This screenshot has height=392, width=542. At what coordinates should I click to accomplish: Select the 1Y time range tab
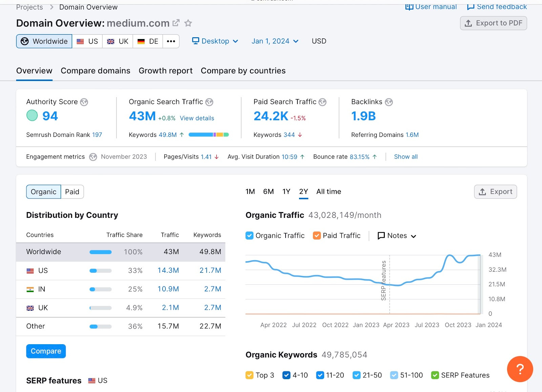[x=286, y=192]
